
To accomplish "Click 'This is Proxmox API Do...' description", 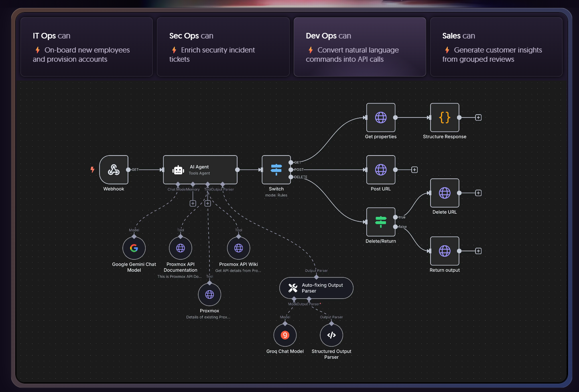I will pyautogui.click(x=179, y=277).
